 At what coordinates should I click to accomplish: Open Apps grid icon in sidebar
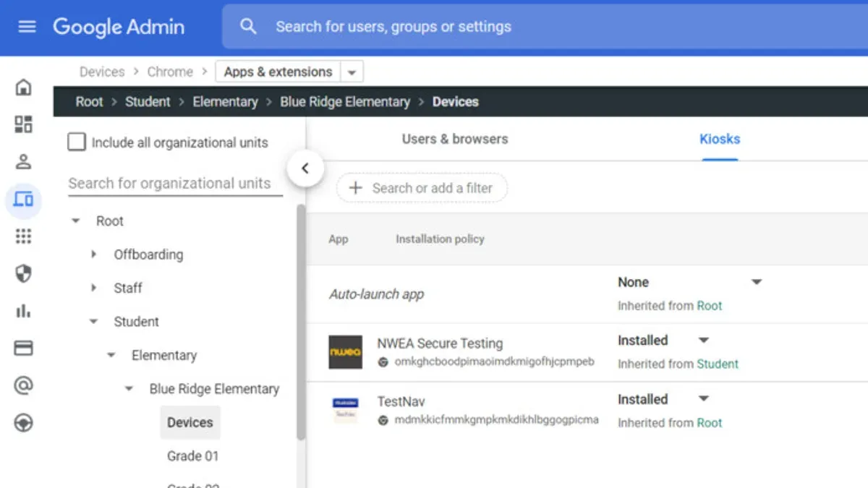click(x=24, y=236)
